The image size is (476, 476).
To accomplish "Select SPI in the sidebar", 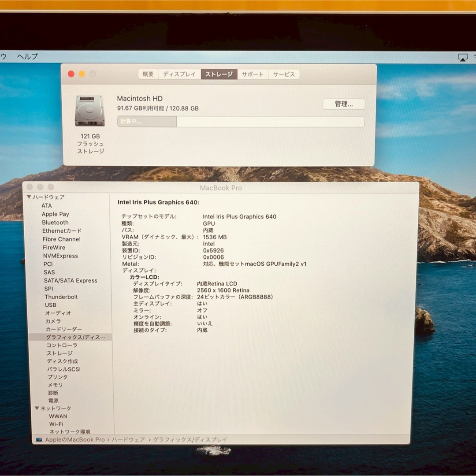I will [x=48, y=289].
